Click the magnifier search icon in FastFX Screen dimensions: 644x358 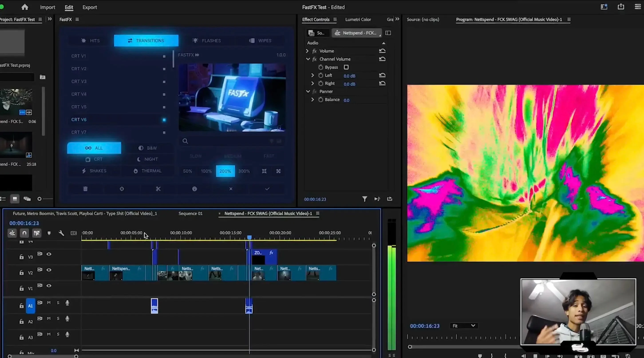tap(185, 141)
